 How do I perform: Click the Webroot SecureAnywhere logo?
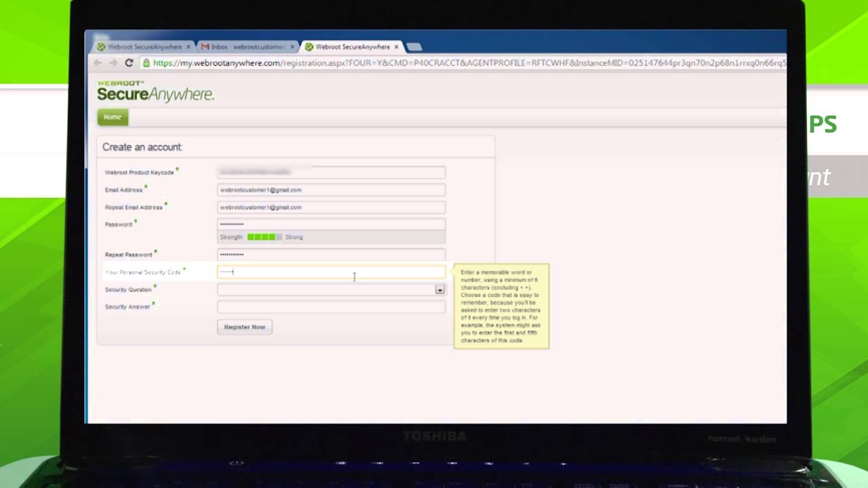click(x=155, y=91)
